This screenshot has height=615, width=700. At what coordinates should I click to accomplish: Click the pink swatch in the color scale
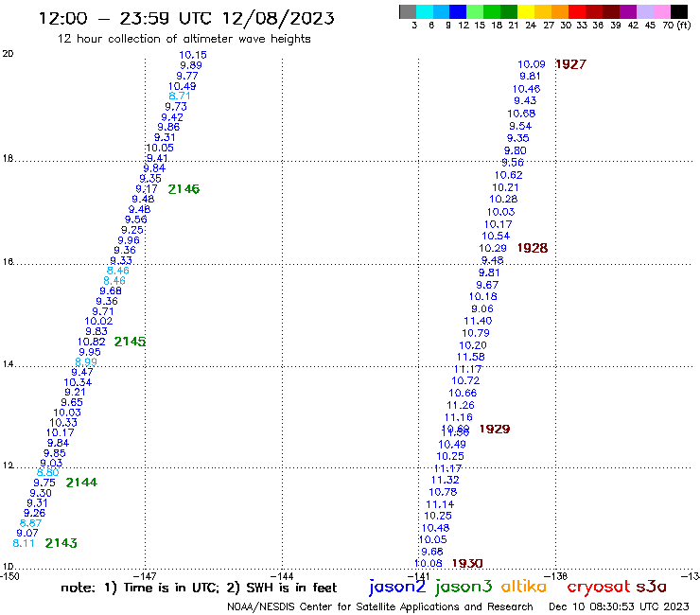coord(661,11)
